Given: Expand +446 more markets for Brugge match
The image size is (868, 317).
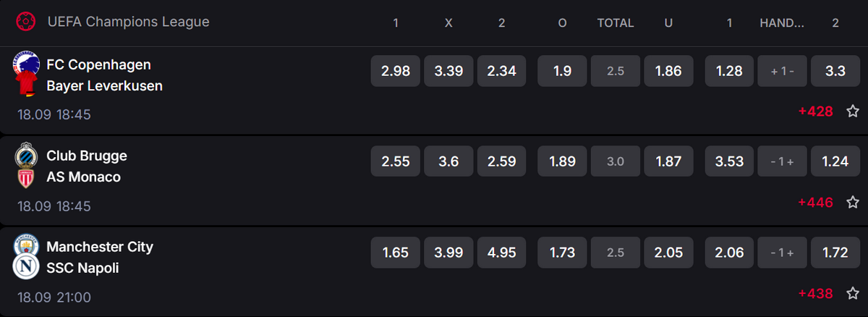Looking at the screenshot, I should (x=816, y=203).
